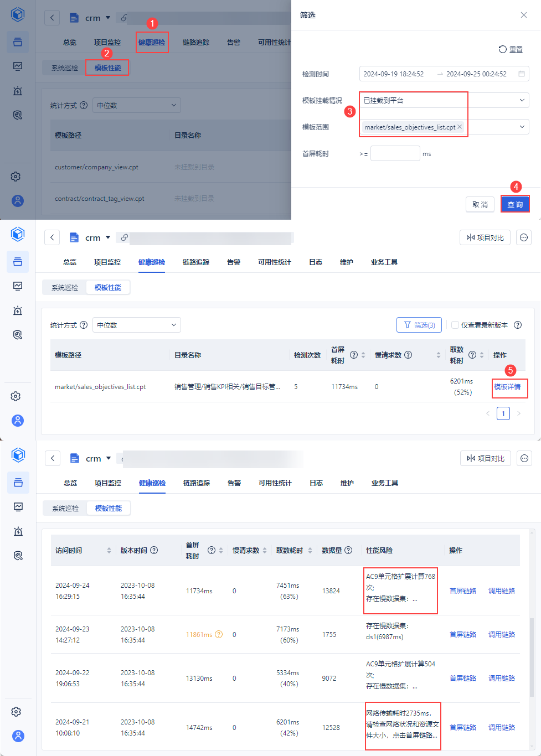Select 模板性能 sub-tab in filter-drawer view
This screenshot has width=541, height=756.
pyautogui.click(x=107, y=68)
